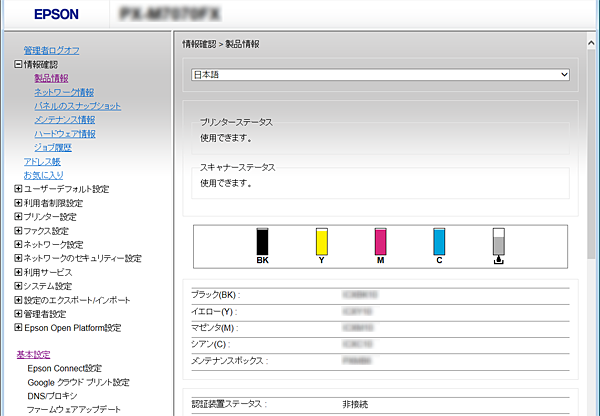Click the cyan (C) ink cartridge icon
The width and height of the screenshot is (600, 416).
(x=438, y=241)
